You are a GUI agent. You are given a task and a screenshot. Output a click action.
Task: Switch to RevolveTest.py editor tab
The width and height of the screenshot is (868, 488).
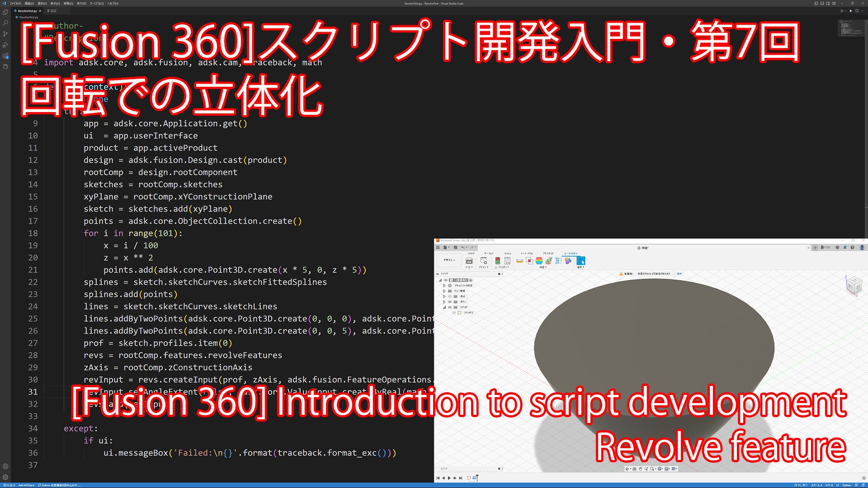27,11
